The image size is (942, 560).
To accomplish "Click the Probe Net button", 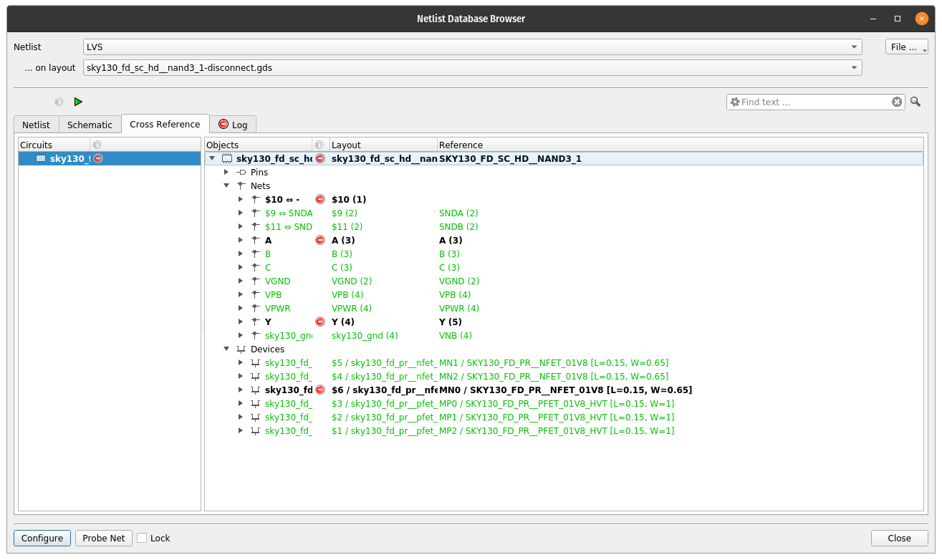I will [104, 538].
